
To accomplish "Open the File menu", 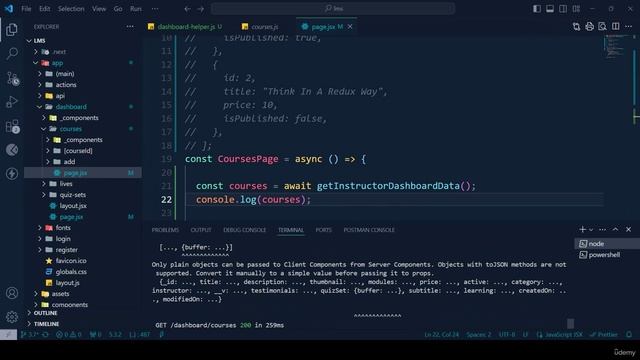I will pos(26,9).
